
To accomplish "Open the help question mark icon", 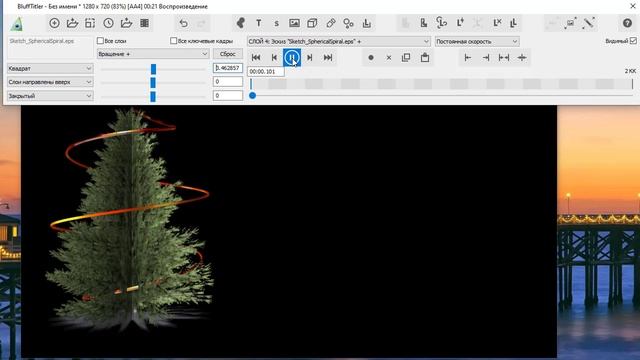I will pyautogui.click(x=627, y=23).
